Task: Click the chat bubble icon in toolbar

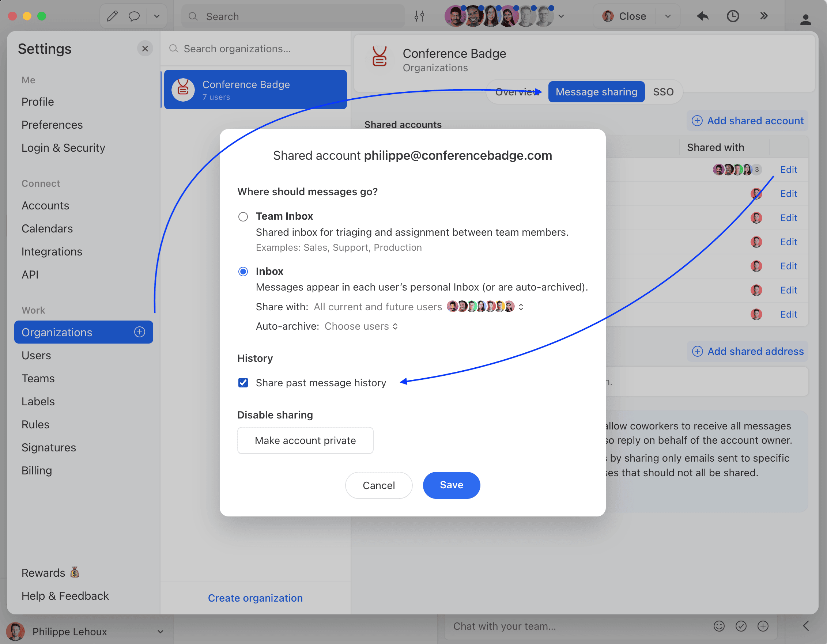Action: (134, 16)
